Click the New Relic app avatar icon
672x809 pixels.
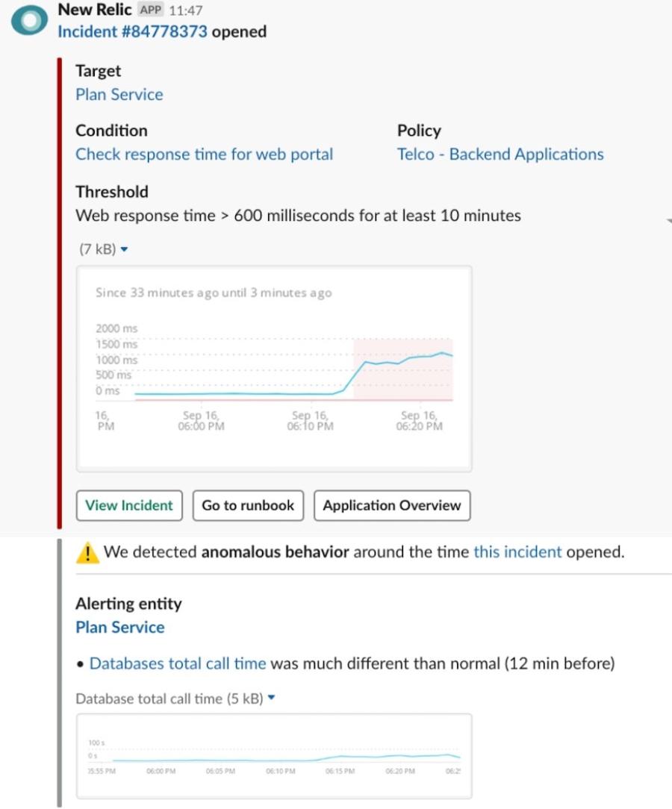(x=29, y=20)
